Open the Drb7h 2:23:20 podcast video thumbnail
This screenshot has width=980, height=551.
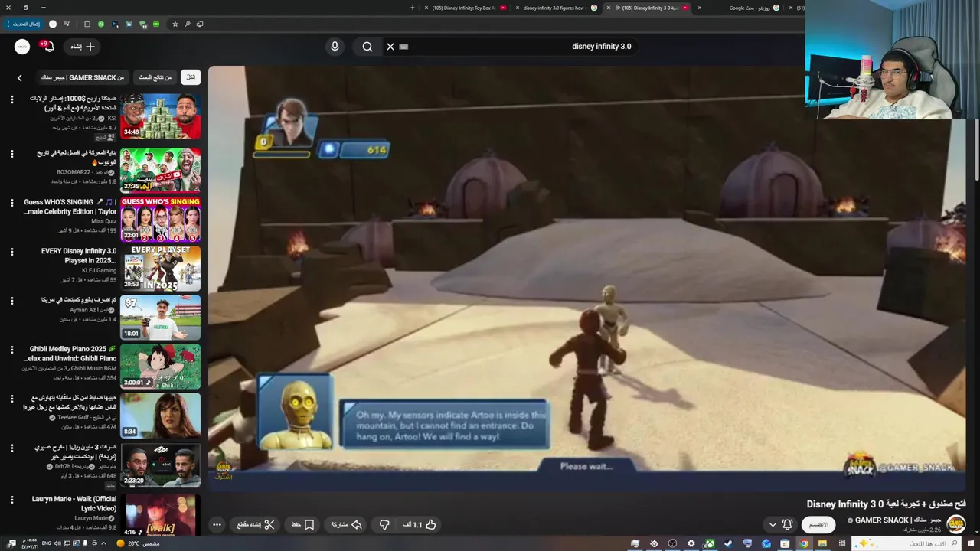tap(160, 464)
